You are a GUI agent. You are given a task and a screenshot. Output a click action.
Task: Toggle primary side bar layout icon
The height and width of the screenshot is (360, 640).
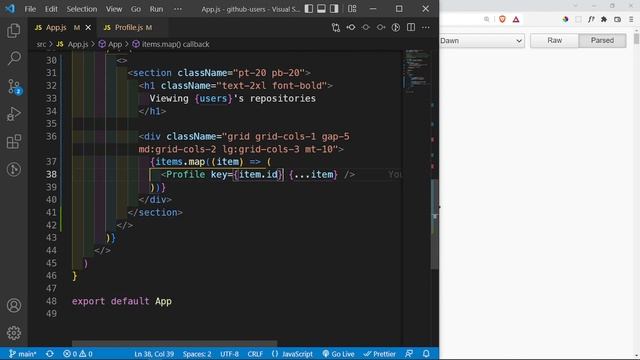point(309,9)
